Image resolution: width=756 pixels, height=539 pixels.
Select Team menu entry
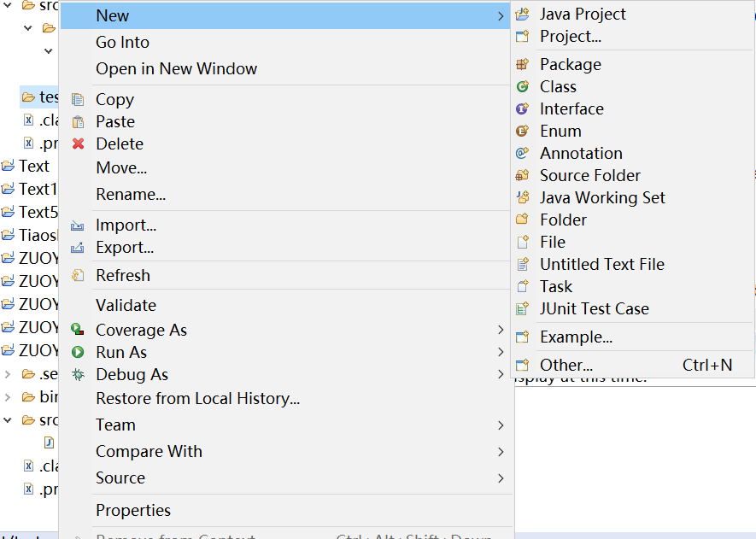point(115,425)
